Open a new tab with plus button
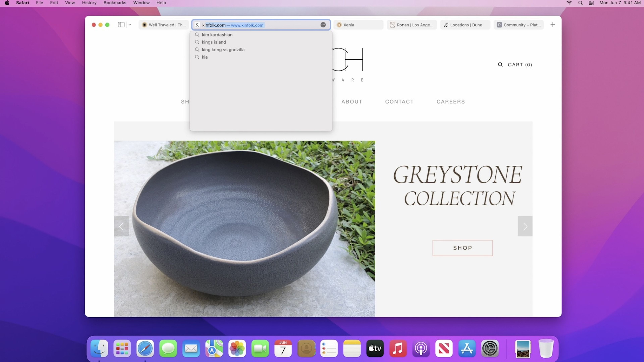The image size is (644, 362). (553, 25)
